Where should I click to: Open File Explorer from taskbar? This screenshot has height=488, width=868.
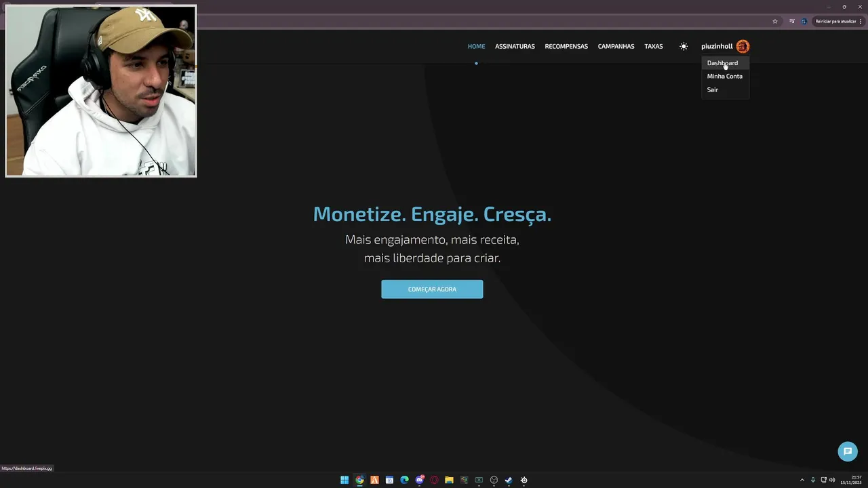click(x=449, y=480)
